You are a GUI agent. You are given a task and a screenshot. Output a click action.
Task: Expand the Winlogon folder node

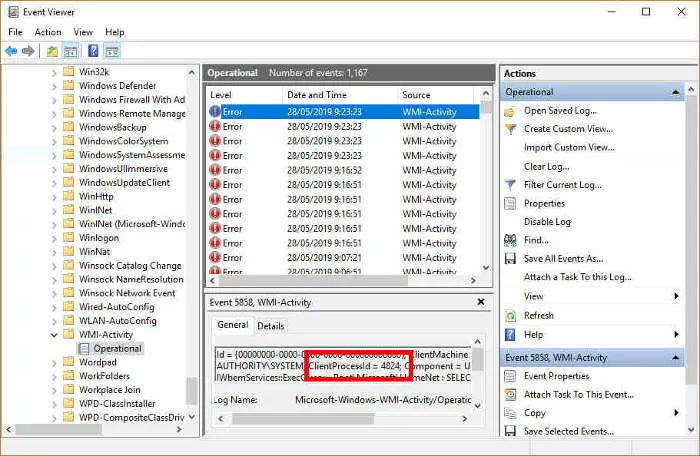[x=54, y=238]
